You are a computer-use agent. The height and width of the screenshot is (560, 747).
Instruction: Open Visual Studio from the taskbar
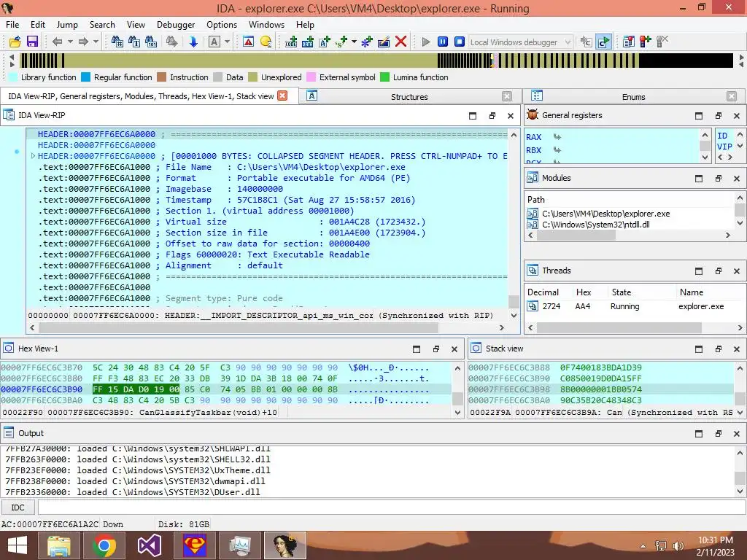click(149, 545)
